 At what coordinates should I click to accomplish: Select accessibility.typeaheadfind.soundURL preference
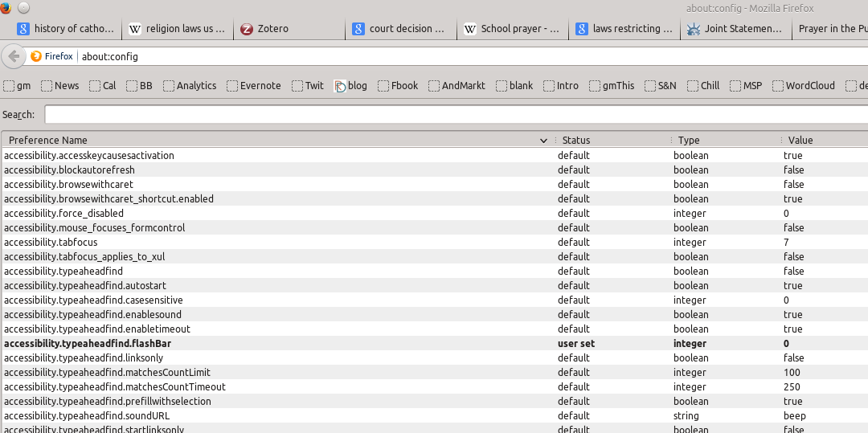[435, 416]
